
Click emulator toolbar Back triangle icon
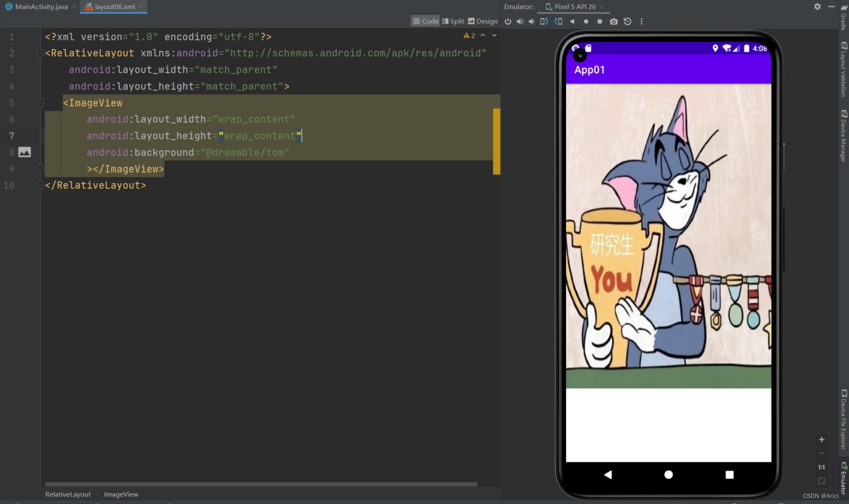coord(572,21)
